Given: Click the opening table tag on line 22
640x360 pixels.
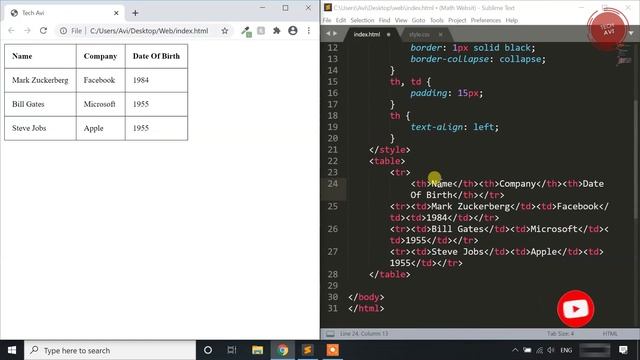Looking at the screenshot, I should coord(387,161).
